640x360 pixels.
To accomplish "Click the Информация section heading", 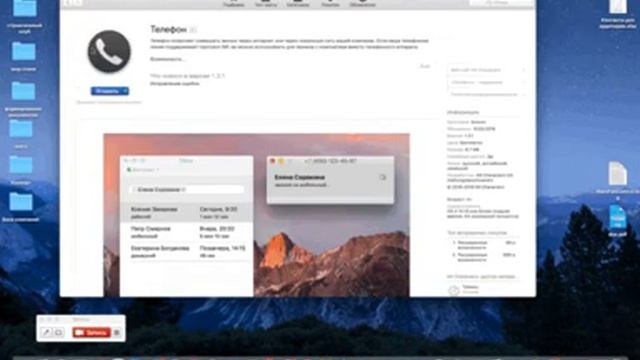I will point(463,112).
